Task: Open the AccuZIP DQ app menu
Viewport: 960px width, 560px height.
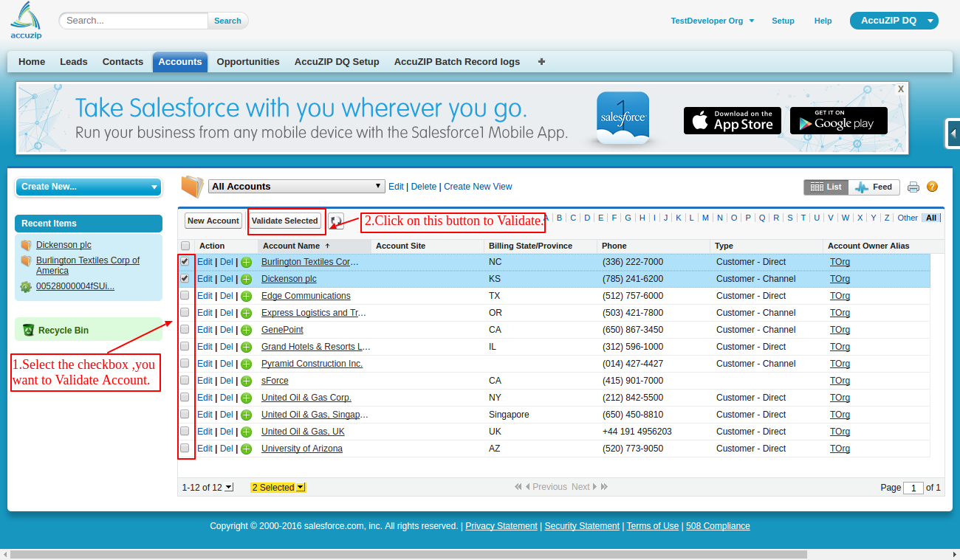Action: coord(894,21)
